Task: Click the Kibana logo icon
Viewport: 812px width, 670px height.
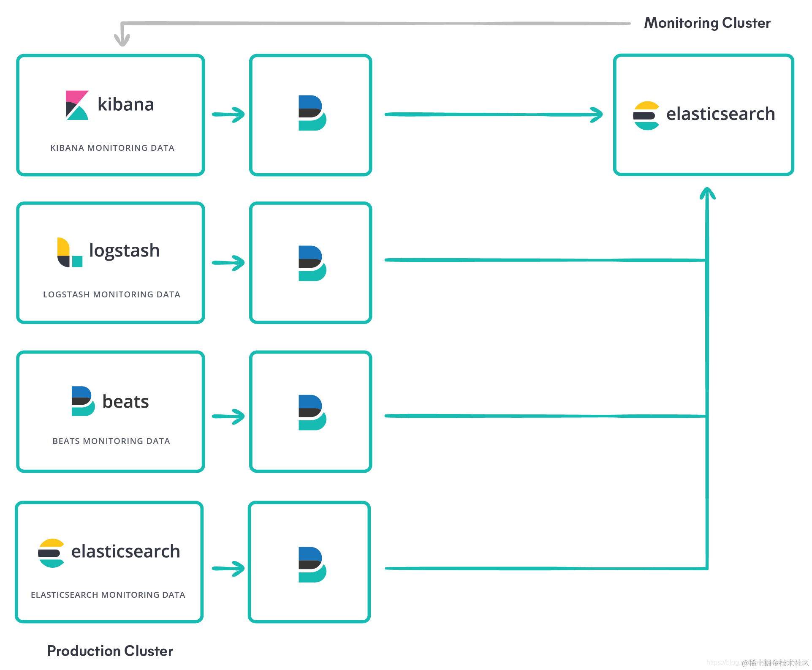Action: pyautogui.click(x=77, y=105)
